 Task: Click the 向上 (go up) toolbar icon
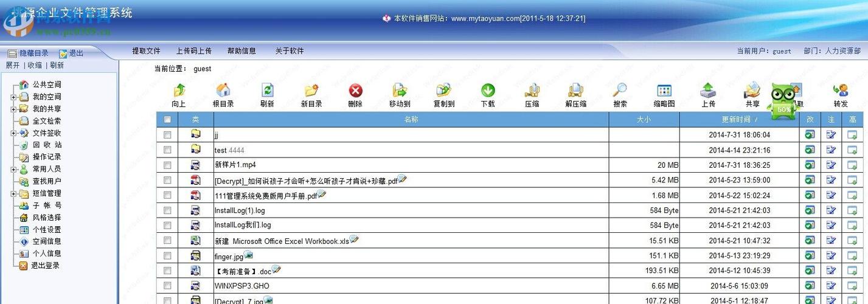179,91
